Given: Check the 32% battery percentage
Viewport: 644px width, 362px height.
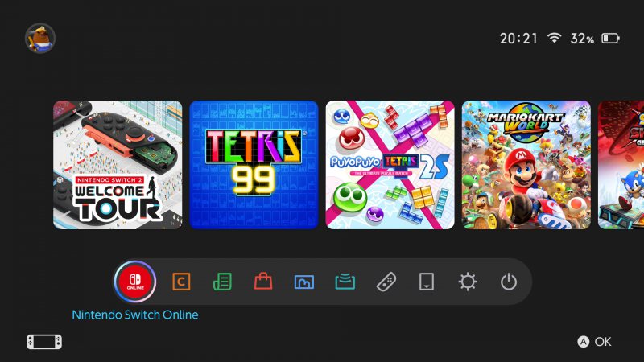Looking at the screenshot, I should (x=582, y=39).
